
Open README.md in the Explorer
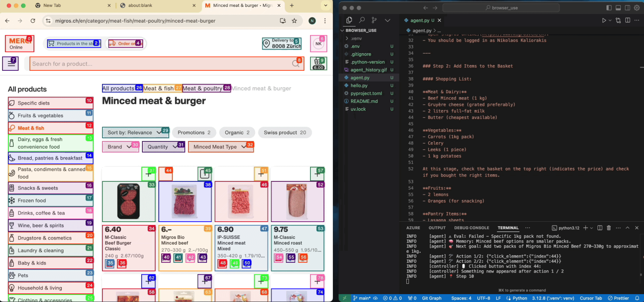pyautogui.click(x=364, y=101)
